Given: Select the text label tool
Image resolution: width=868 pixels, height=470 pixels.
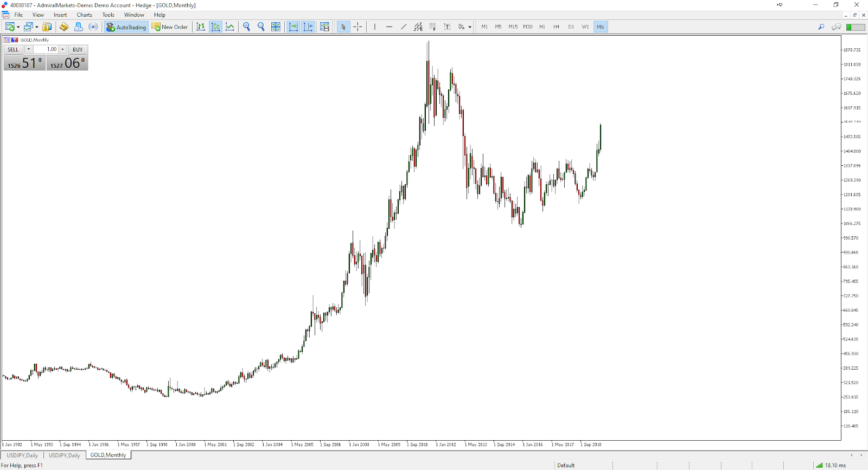Looking at the screenshot, I should point(447,27).
